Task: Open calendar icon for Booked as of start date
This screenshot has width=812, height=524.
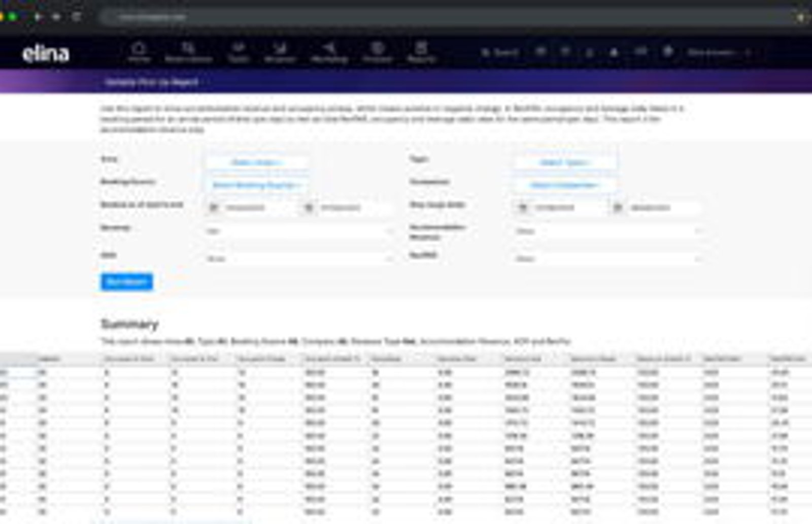Action: (214, 208)
